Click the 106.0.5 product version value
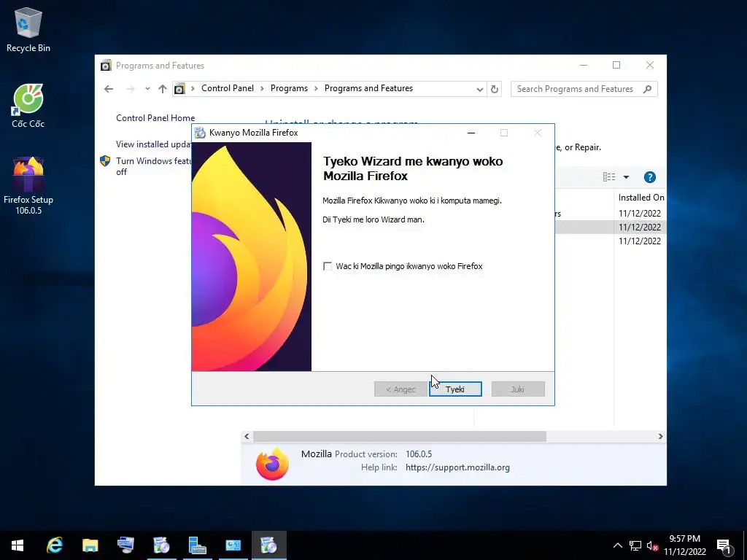 419,454
